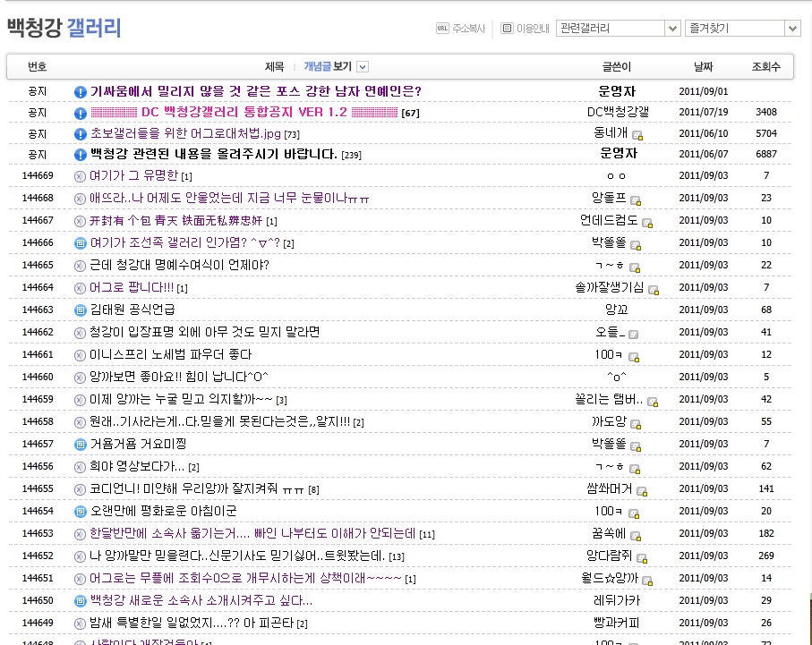This screenshot has width=812, height=645.
Task: Open Chinese-titled post 开封有个包青天
Action: [176, 221]
